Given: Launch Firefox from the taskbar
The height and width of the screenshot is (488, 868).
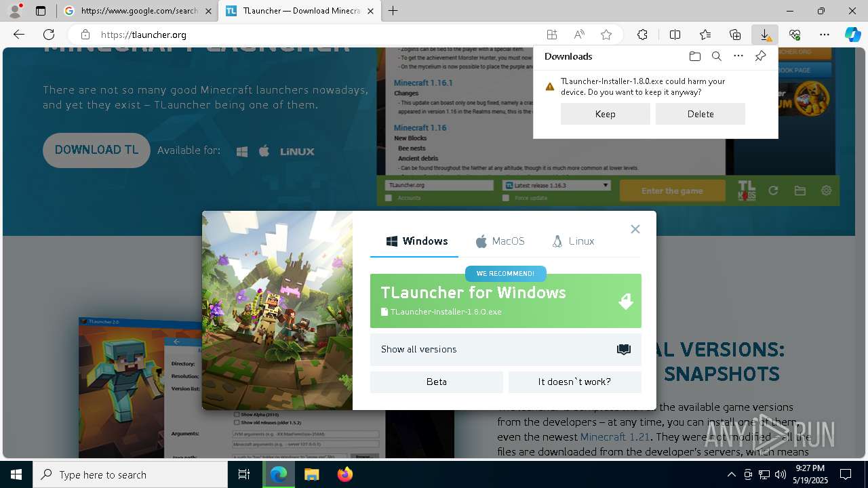Looking at the screenshot, I should 345,474.
